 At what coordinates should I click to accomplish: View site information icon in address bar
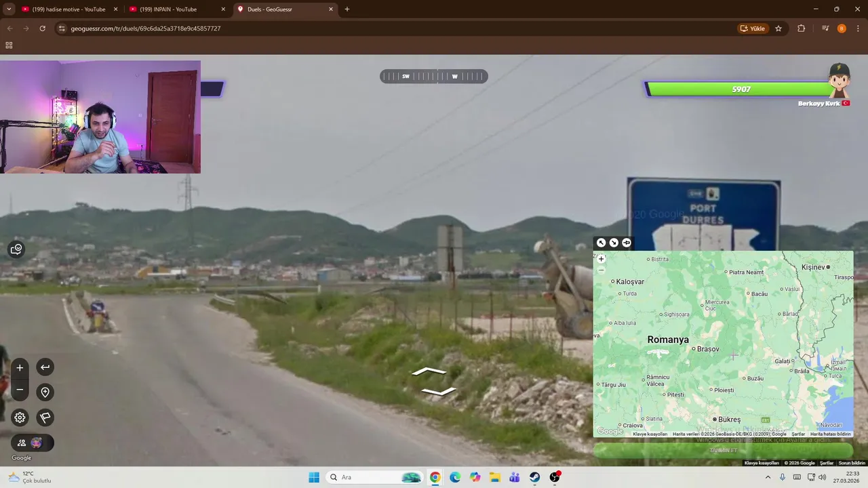62,28
